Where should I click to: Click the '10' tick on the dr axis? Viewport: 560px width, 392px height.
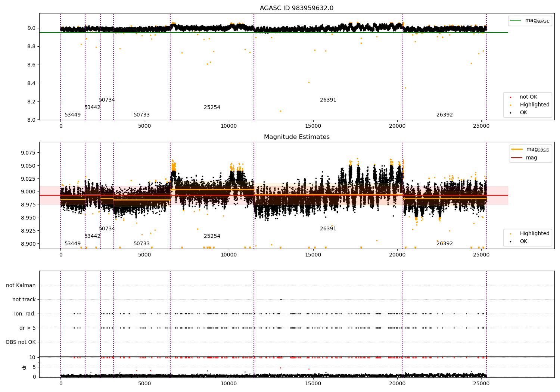[x=32, y=357]
